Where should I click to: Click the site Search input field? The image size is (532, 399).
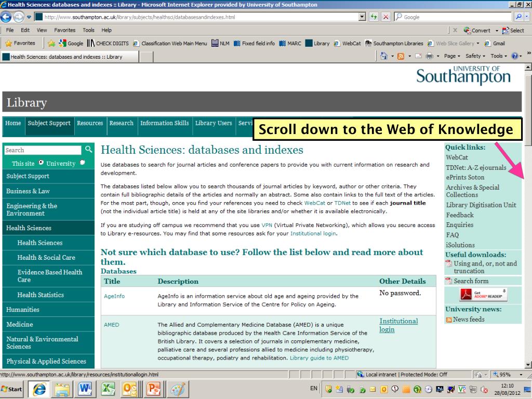click(x=43, y=150)
